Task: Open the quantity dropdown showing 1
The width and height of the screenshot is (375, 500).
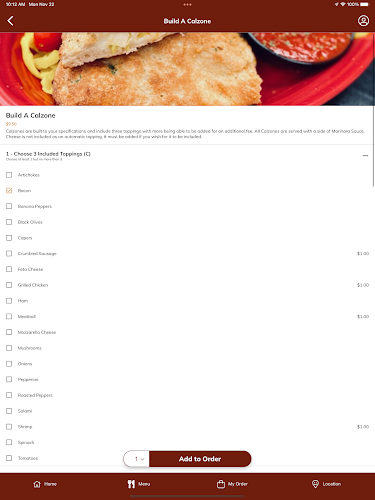Action: click(137, 459)
